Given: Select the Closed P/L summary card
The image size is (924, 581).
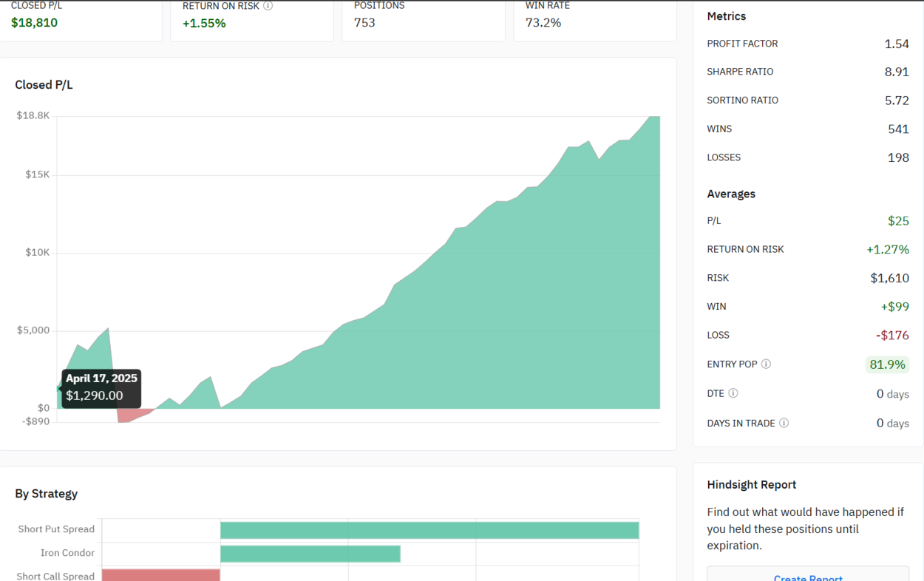Looking at the screenshot, I should coord(81,18).
